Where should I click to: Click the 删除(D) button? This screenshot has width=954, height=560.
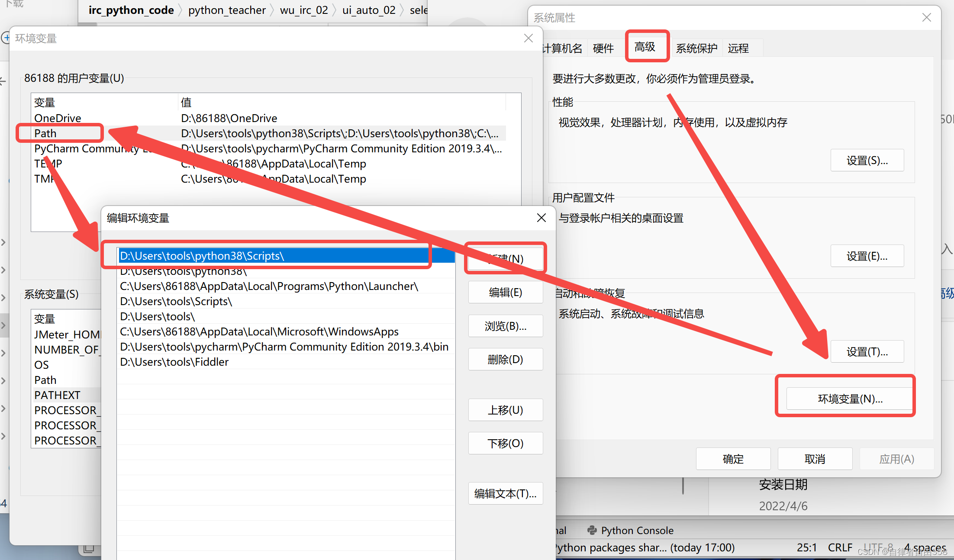click(505, 359)
